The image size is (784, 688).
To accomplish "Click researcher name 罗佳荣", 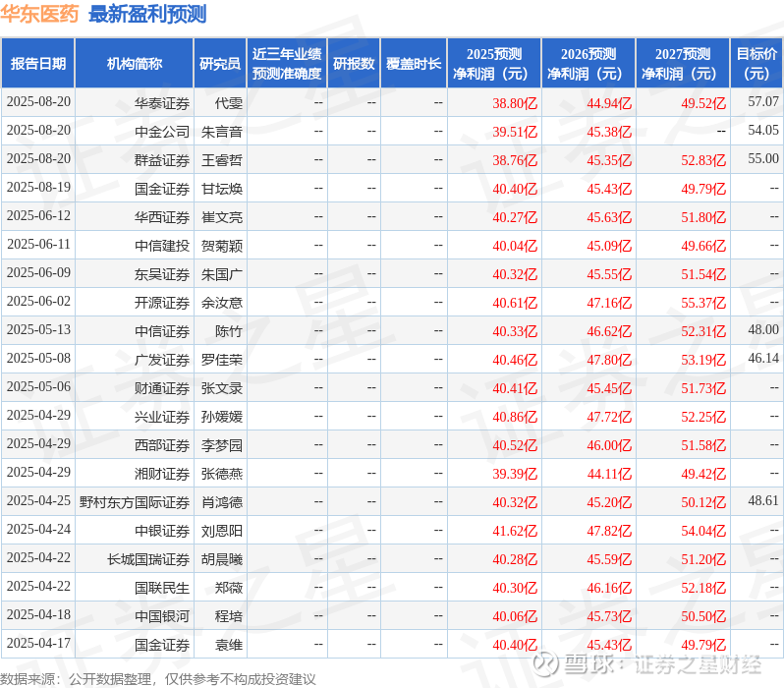I will pos(222,361).
